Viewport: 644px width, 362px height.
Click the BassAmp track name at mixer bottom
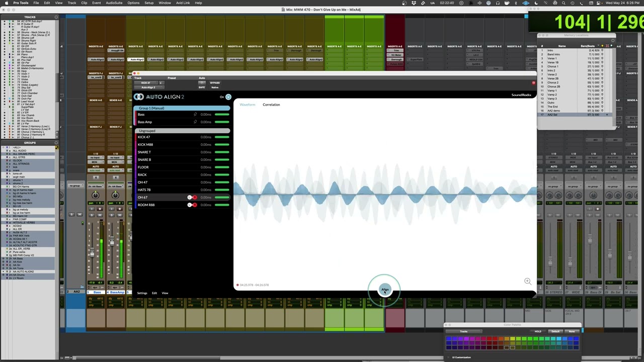[116, 292]
